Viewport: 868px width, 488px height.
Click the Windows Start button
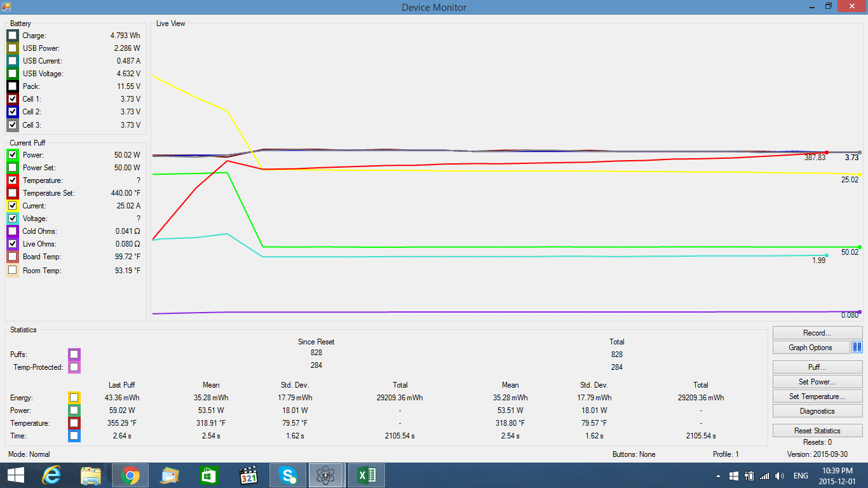tap(15, 475)
